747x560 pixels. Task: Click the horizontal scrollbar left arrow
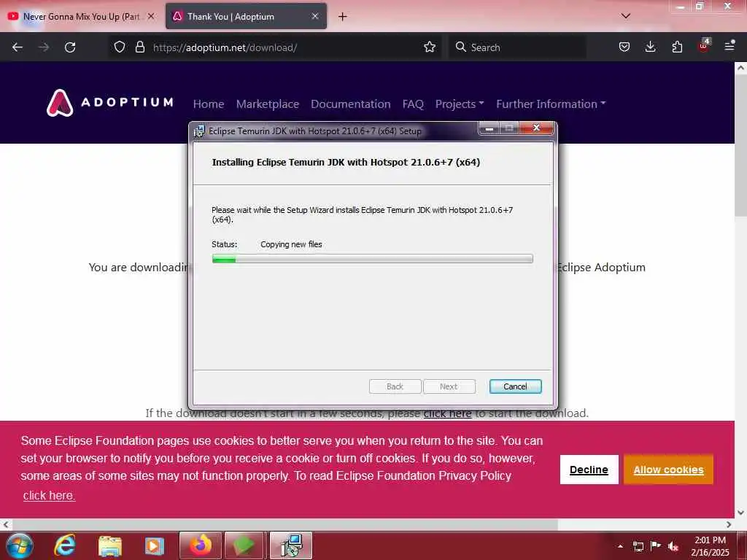point(6,524)
